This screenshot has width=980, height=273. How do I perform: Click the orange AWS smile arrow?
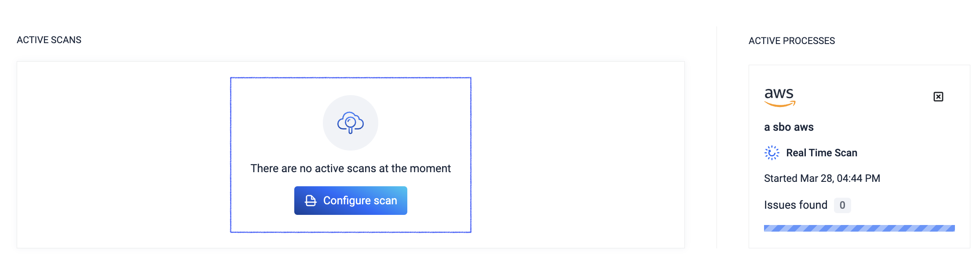point(780,104)
